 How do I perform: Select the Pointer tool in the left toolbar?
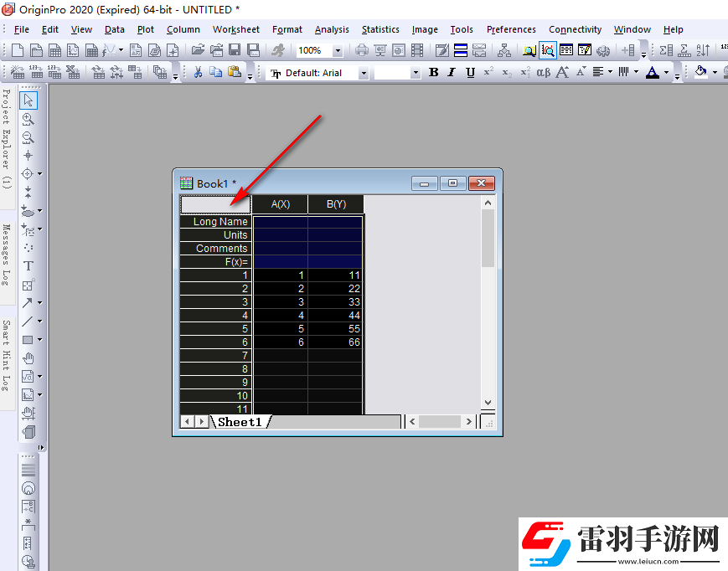point(28,100)
